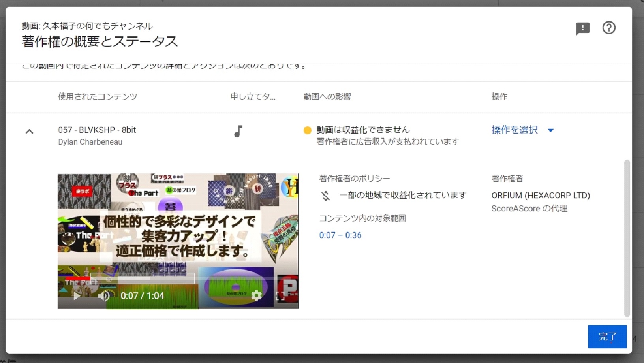This screenshot has width=644, height=363.
Task: Click the music note claim type icon
Action: coord(238,131)
